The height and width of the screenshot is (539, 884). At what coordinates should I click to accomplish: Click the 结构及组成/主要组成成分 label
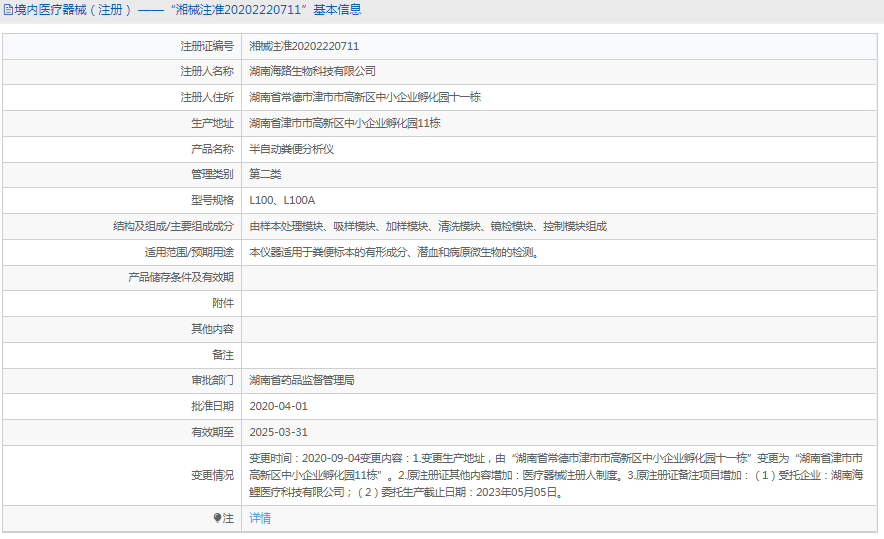(x=173, y=226)
